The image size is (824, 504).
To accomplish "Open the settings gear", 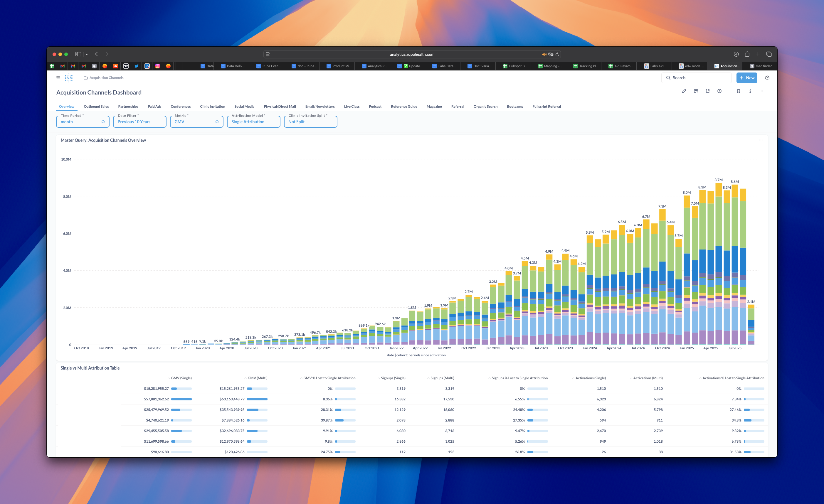I will 767,77.
